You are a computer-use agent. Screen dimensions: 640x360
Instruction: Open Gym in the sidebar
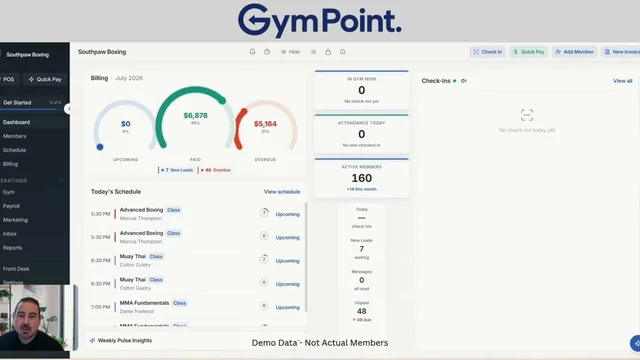pyautogui.click(x=9, y=192)
